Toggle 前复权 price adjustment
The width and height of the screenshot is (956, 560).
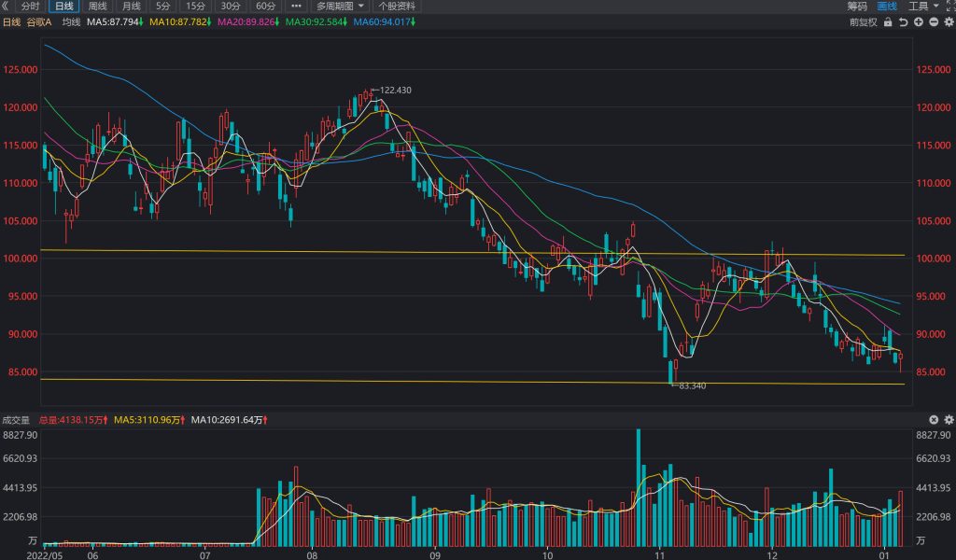(864, 22)
